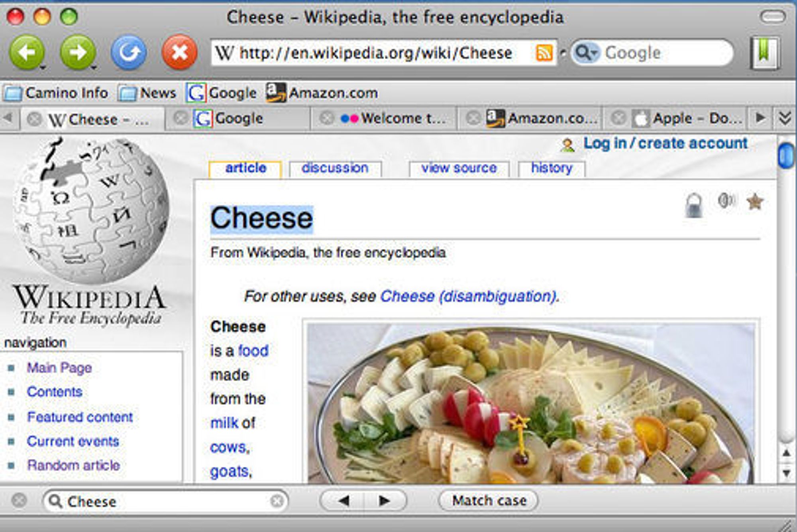Viewport: 797px width, 532px height.
Task: Click the green Forward arrow button
Action: (x=77, y=52)
